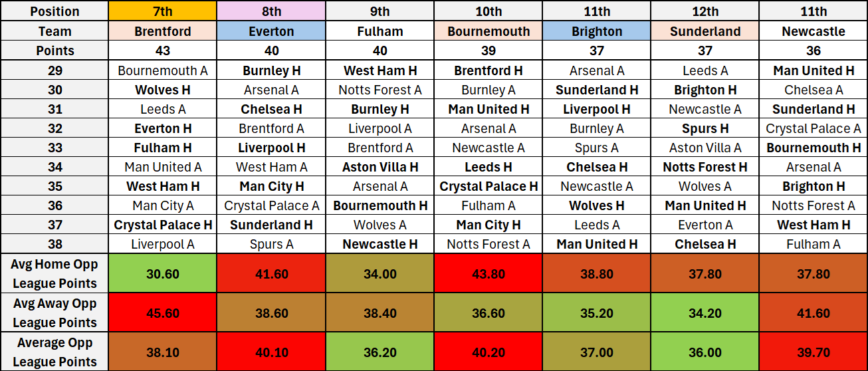The width and height of the screenshot is (868, 371).
Task: Select the gameweek 38 row label
Action: click(54, 244)
